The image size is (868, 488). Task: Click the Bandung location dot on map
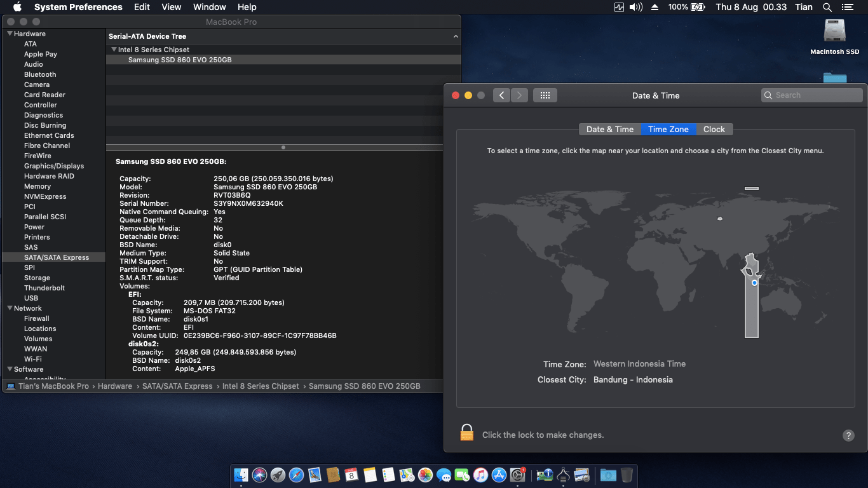754,283
